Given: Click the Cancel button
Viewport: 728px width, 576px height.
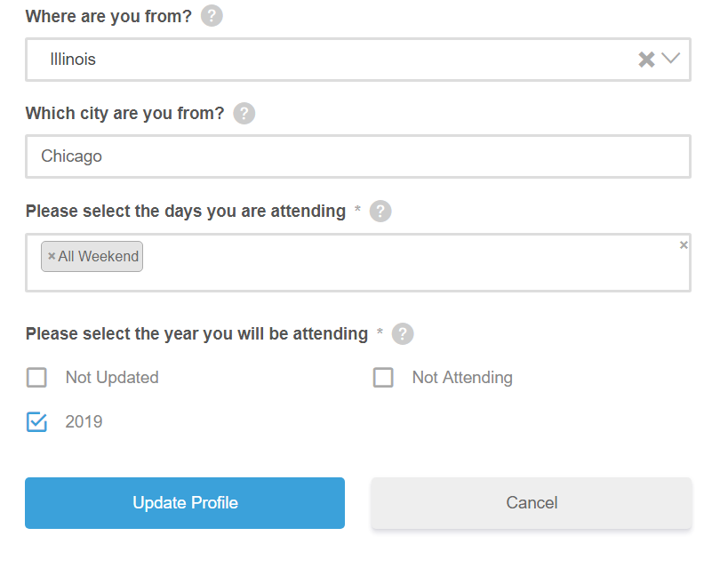Looking at the screenshot, I should pos(532,503).
